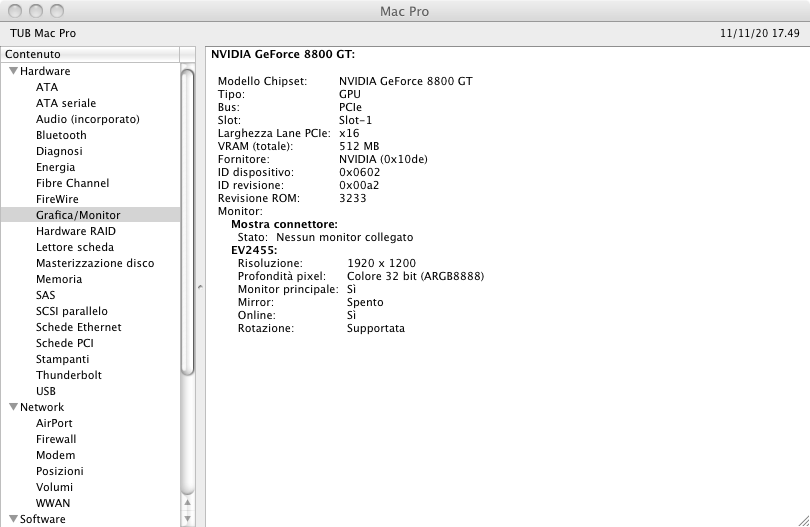Select Schede PCI entry
The width and height of the screenshot is (810, 527).
click(65, 343)
